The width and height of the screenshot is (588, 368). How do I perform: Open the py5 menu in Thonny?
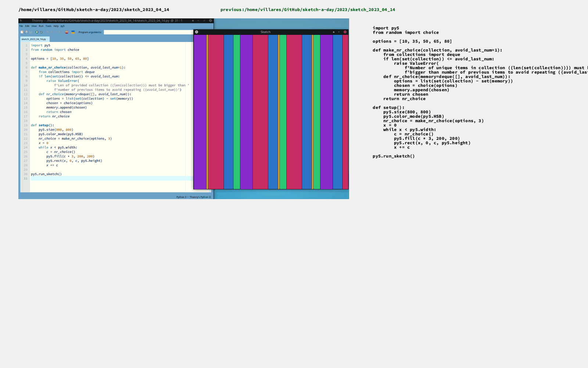pyautogui.click(x=62, y=26)
